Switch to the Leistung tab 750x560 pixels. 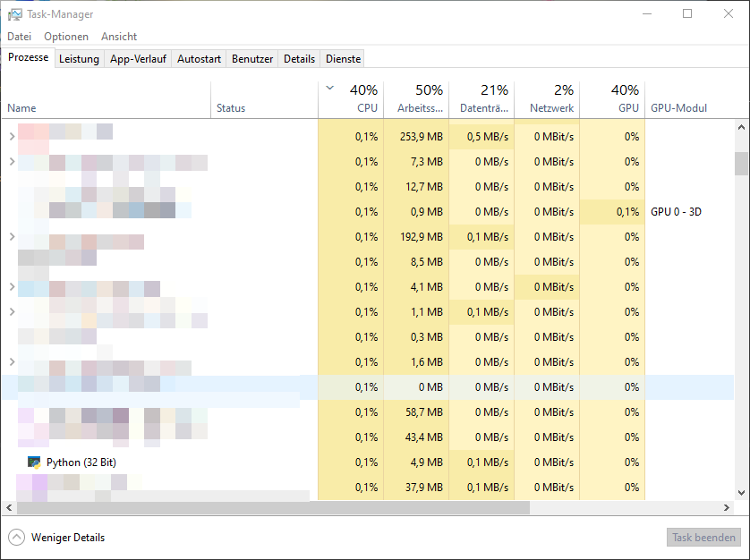[x=79, y=59]
